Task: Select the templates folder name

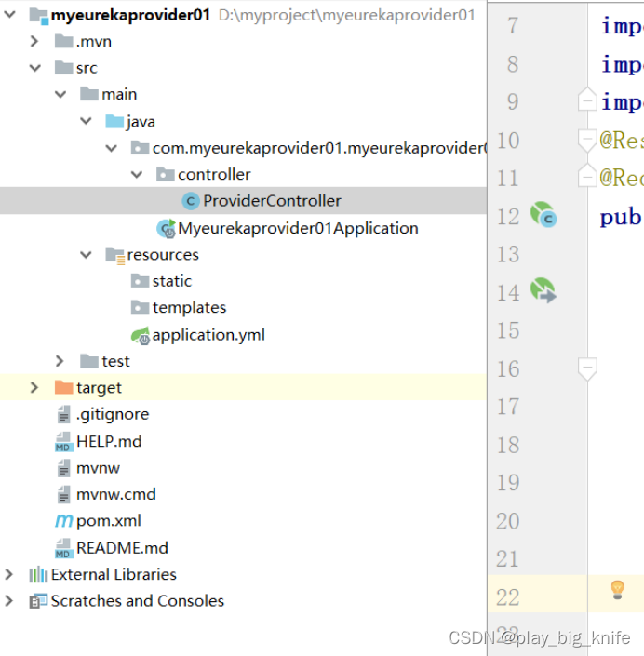Action: (x=189, y=308)
